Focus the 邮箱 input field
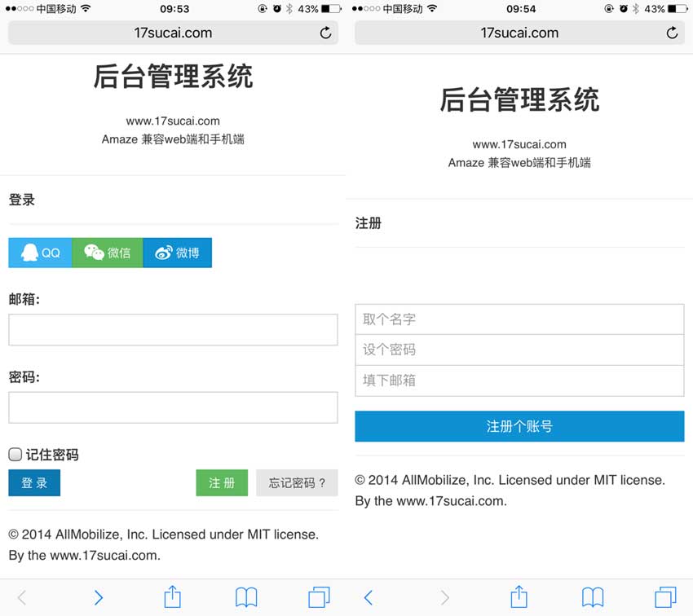This screenshot has width=693, height=616. pyautogui.click(x=173, y=330)
